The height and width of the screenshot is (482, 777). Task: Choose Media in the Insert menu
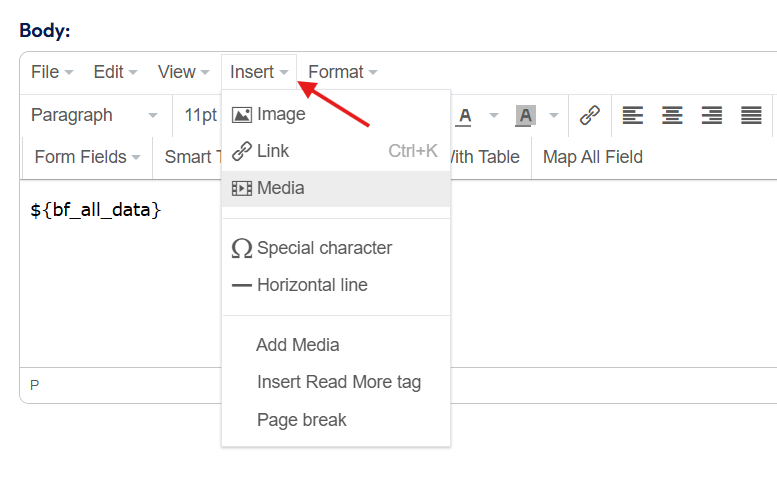280,188
